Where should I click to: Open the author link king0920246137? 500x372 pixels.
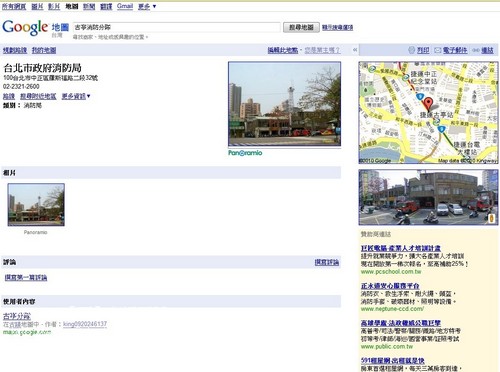click(85, 324)
